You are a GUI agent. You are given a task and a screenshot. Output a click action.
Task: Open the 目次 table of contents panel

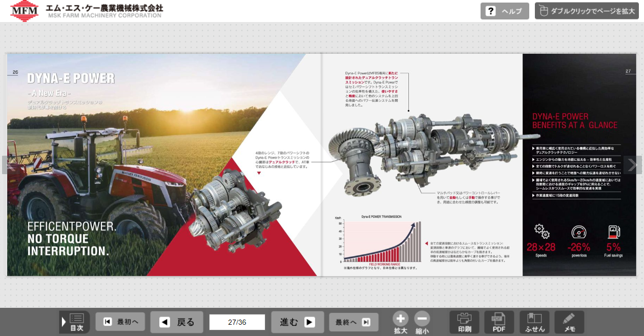pyautogui.click(x=75, y=322)
